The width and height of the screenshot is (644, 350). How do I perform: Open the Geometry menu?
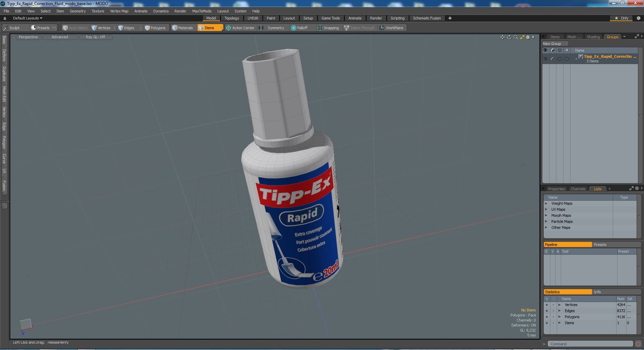pos(78,11)
